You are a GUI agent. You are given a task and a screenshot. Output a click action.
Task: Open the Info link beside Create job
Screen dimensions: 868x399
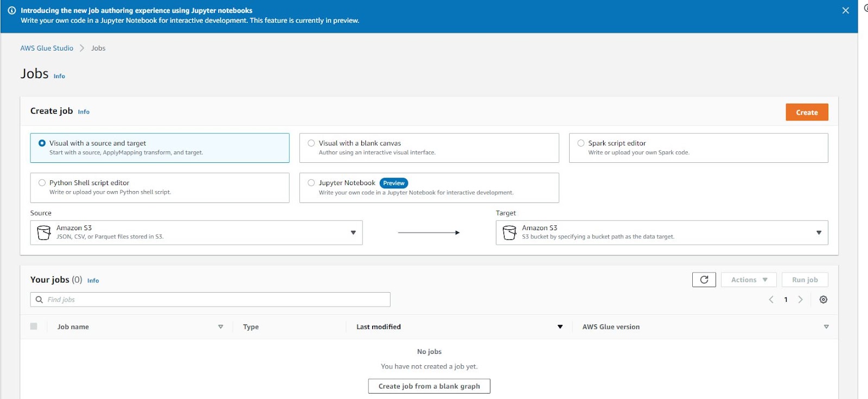84,112
